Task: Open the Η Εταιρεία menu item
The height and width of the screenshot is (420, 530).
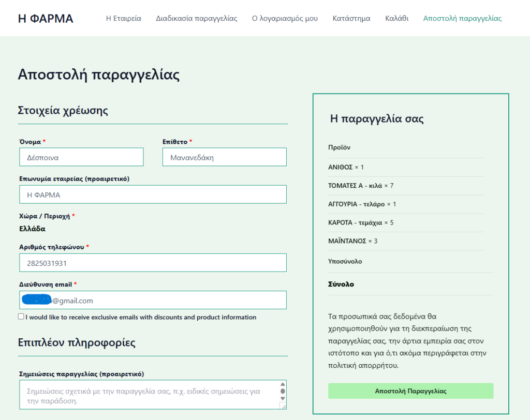Action: [x=123, y=19]
